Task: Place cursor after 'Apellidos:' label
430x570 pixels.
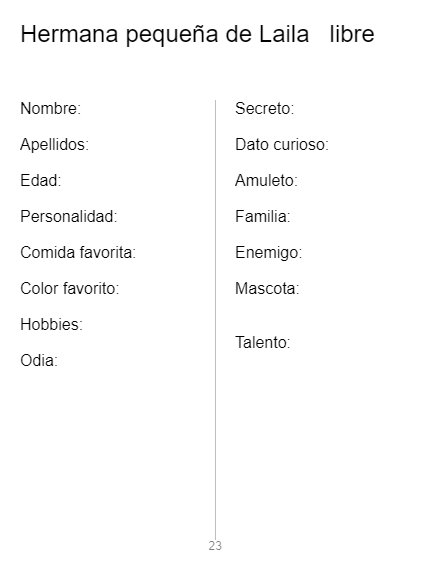Action: pyautogui.click(x=91, y=144)
